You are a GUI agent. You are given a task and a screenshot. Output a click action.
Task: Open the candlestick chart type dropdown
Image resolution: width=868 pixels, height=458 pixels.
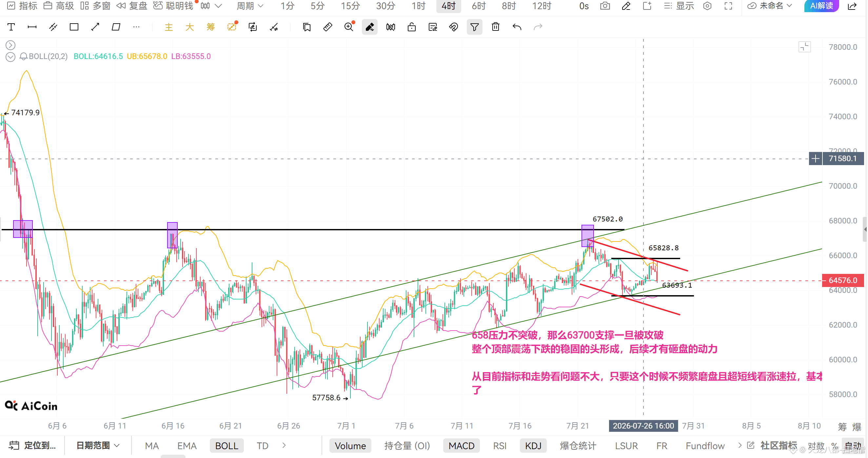211,6
